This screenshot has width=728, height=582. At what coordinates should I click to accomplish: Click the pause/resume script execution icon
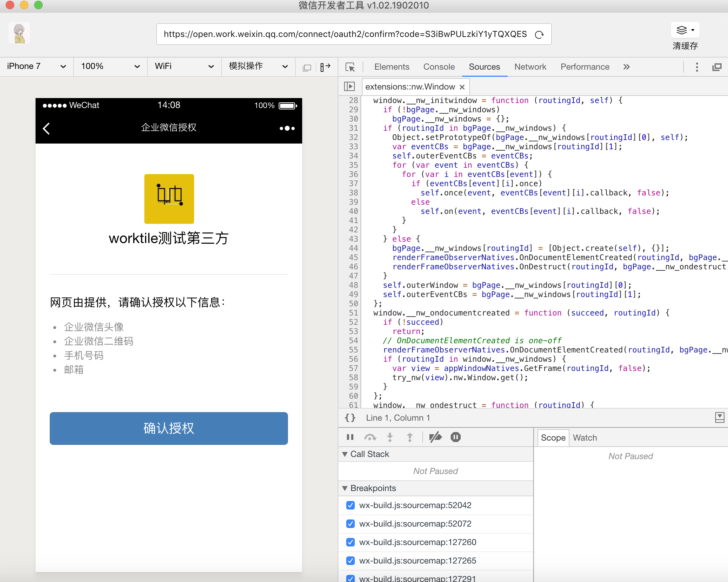(350, 438)
